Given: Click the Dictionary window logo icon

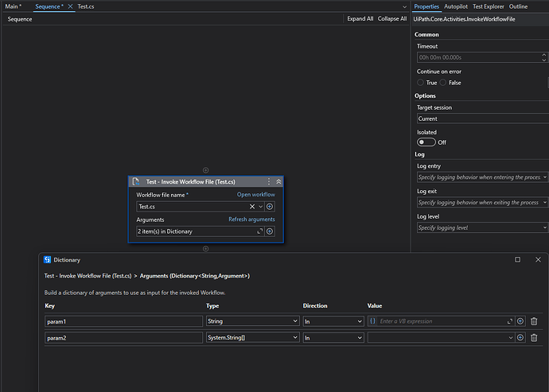Looking at the screenshot, I should (47, 260).
